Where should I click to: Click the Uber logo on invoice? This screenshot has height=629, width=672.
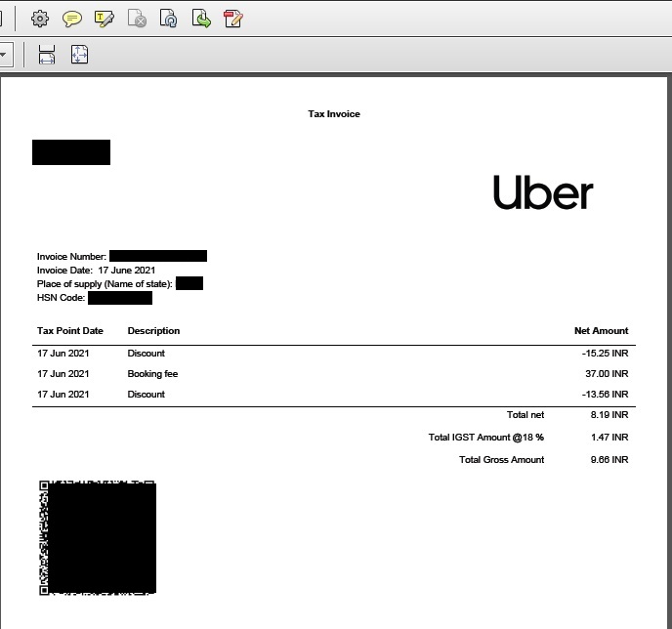543,192
